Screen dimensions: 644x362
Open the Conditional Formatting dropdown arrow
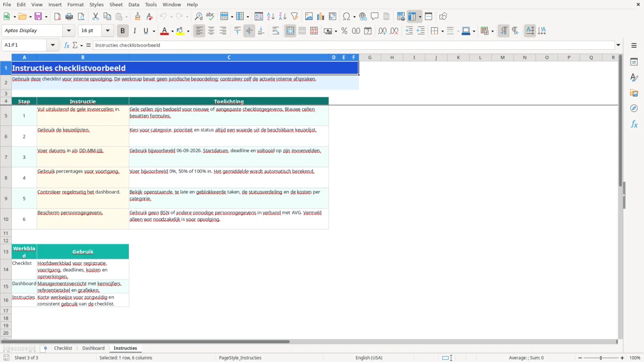click(x=492, y=31)
